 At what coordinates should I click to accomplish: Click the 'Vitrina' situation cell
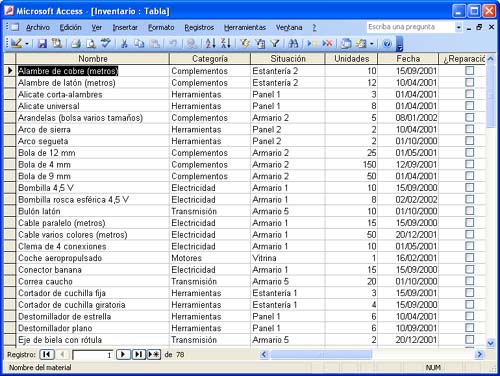[x=288, y=258]
